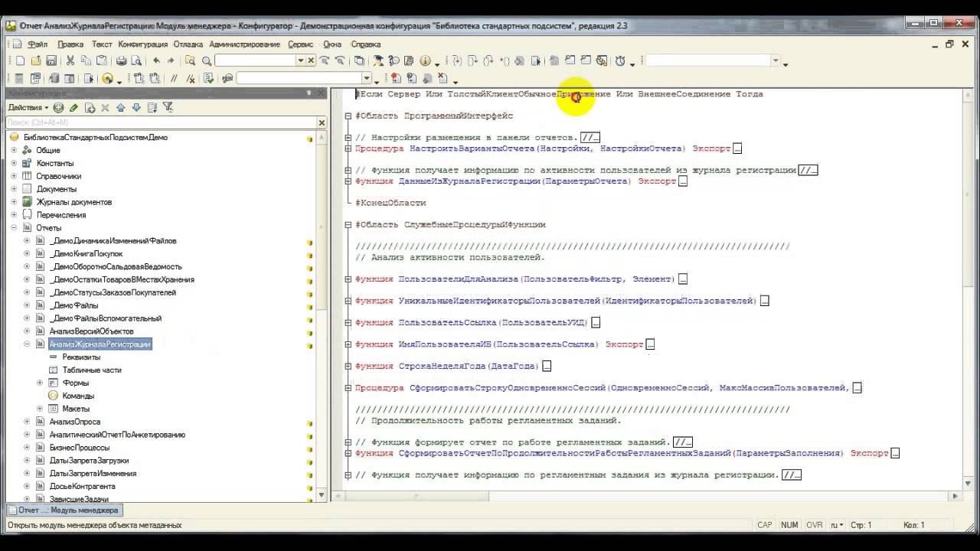Click the Print toolbar icon
980x551 pixels.
[x=121, y=61]
